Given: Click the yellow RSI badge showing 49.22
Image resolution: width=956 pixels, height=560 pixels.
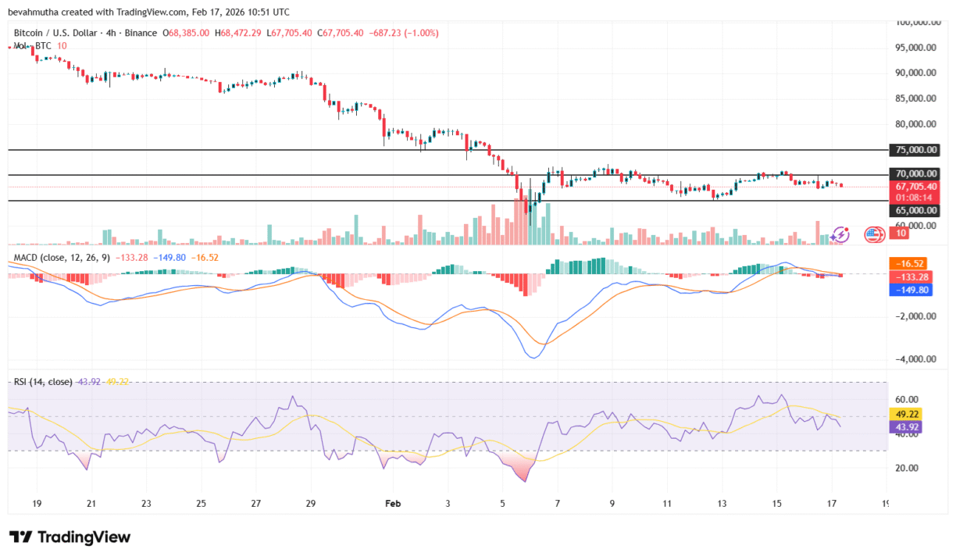Looking at the screenshot, I should pyautogui.click(x=906, y=415).
